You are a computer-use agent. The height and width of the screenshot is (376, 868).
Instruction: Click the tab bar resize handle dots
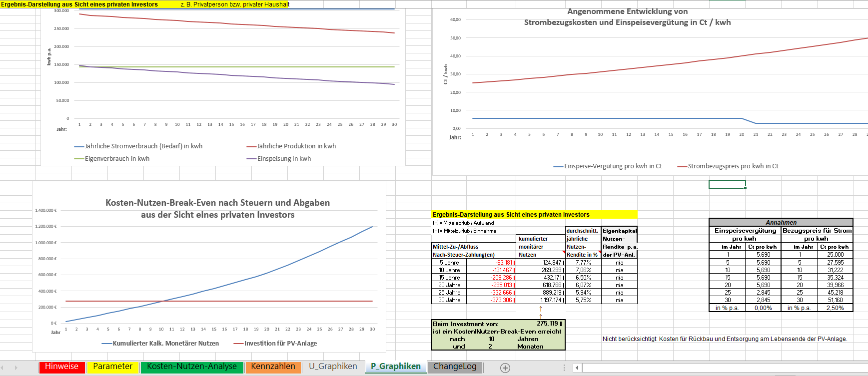565,368
